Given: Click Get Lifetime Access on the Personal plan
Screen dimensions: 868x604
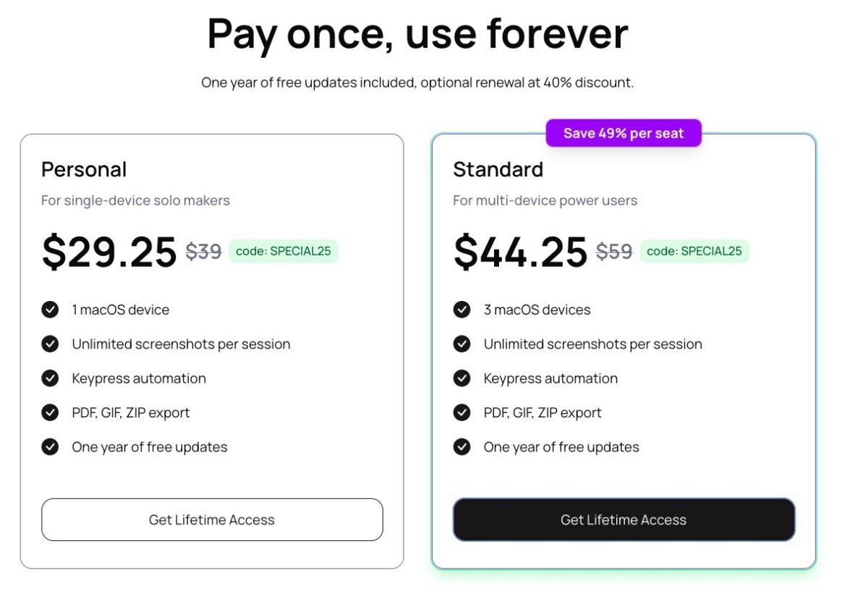Looking at the screenshot, I should point(212,519).
